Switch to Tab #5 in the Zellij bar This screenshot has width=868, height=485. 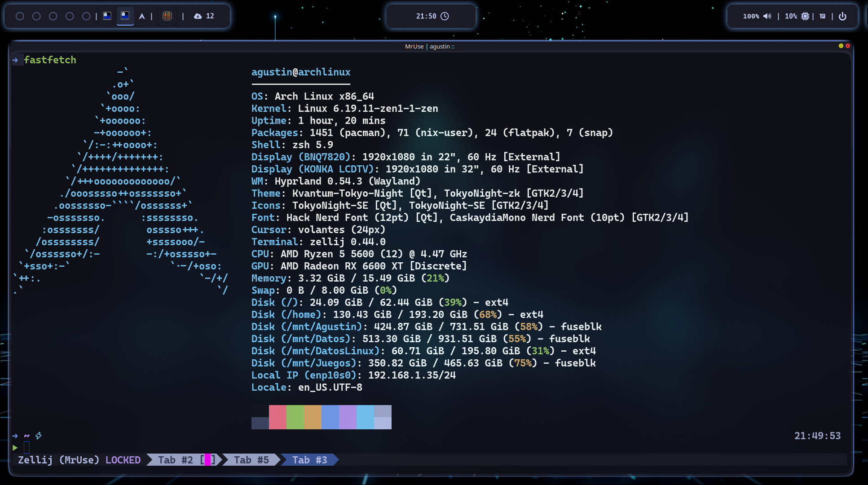[251, 460]
